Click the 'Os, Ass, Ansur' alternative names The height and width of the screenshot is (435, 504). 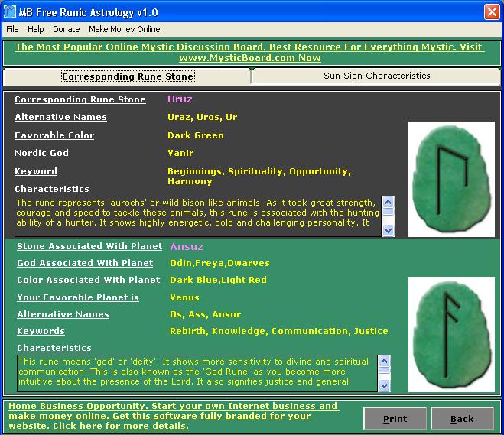[206, 314]
